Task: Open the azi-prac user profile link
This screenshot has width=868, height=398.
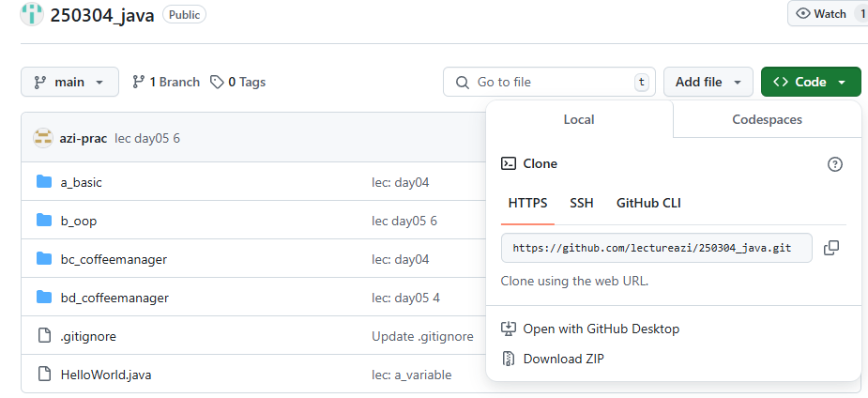Action: click(83, 138)
